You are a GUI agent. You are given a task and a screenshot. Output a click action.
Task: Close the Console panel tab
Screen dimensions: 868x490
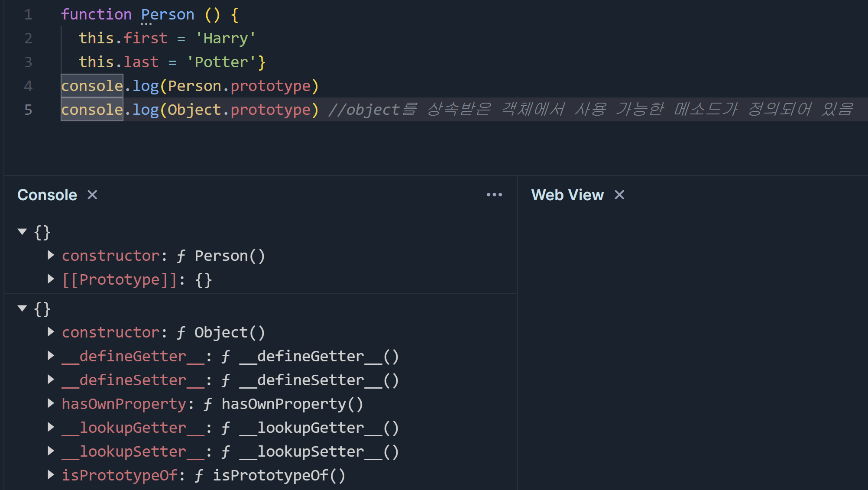92,195
